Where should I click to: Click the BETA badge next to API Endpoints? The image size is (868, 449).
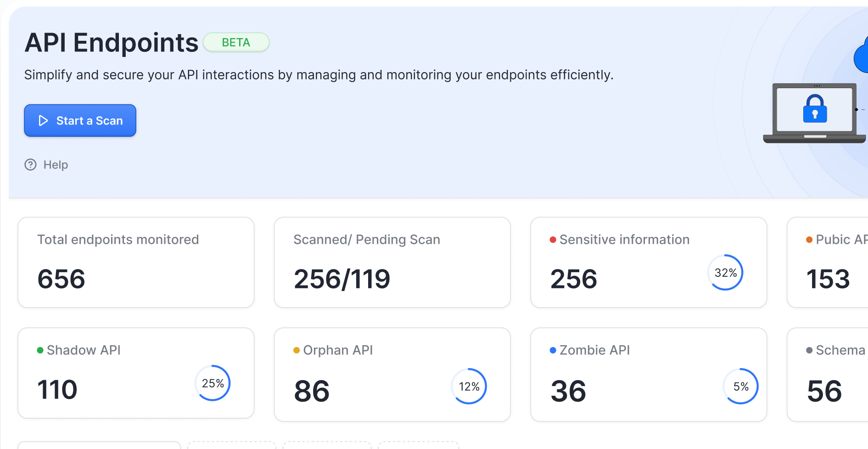pyautogui.click(x=236, y=42)
